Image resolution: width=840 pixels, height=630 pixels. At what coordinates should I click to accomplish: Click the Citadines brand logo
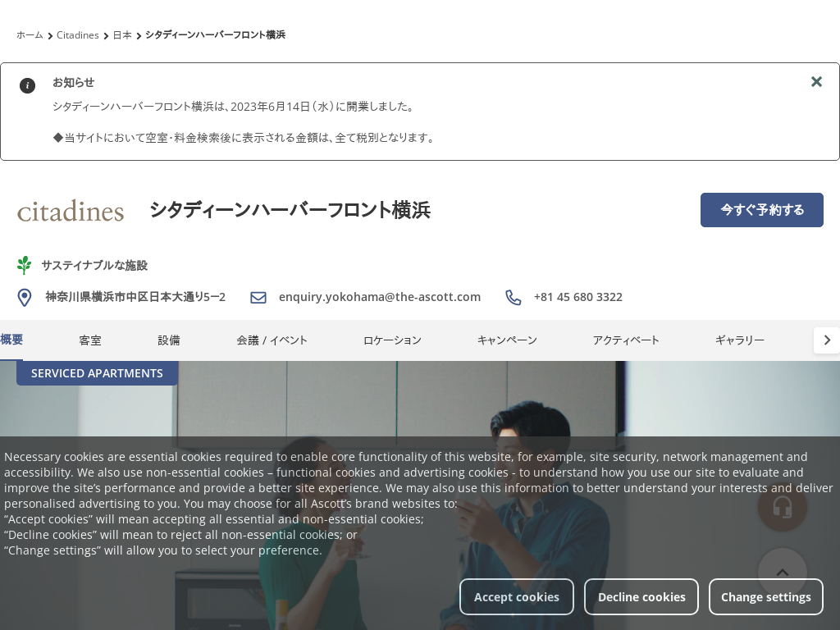(x=71, y=211)
